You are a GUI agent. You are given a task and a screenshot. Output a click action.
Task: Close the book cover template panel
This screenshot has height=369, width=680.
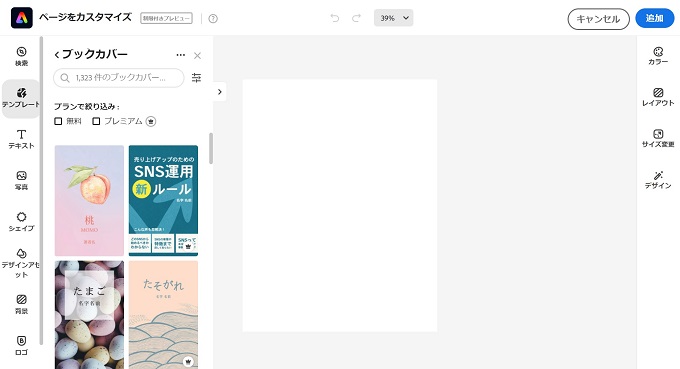pyautogui.click(x=197, y=56)
